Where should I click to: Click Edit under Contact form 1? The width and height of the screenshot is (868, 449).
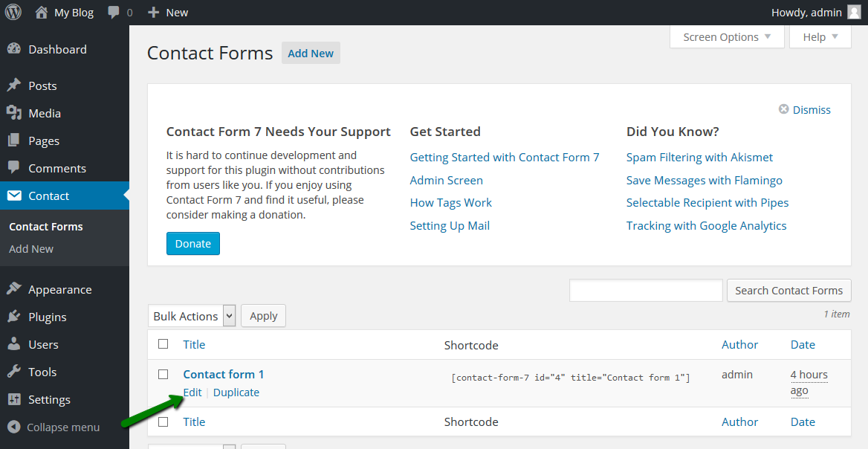pyautogui.click(x=192, y=392)
